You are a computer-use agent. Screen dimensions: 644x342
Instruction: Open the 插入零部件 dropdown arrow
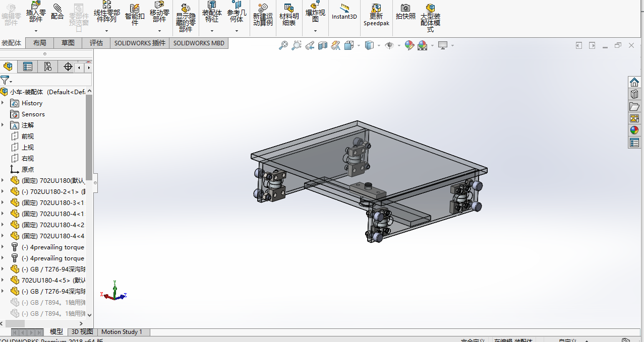coord(36,31)
